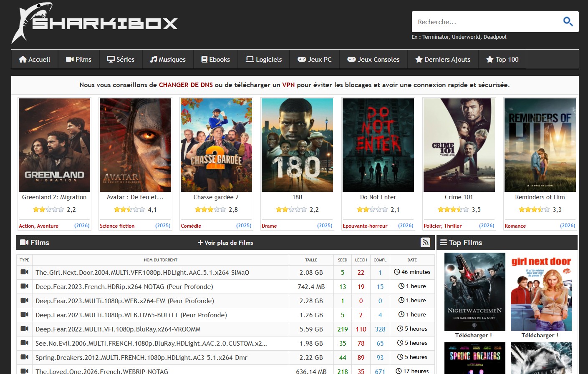This screenshot has width=588, height=374.
Task: Click the Avatar : De feu poster
Action: coord(135,145)
